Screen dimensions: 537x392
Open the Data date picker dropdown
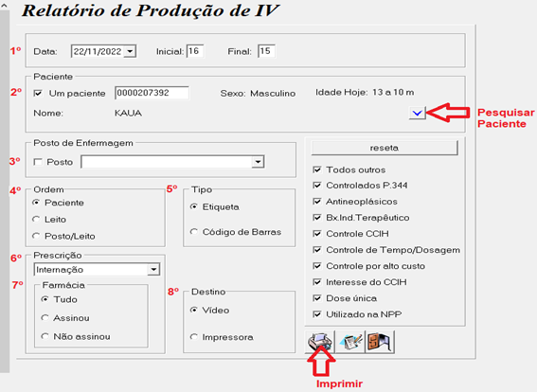point(130,51)
